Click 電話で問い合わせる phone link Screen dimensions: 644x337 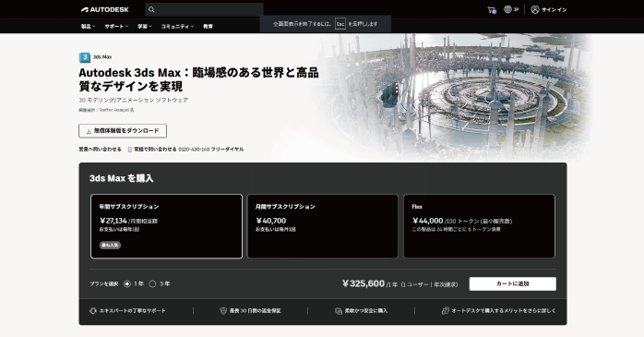[185, 150]
